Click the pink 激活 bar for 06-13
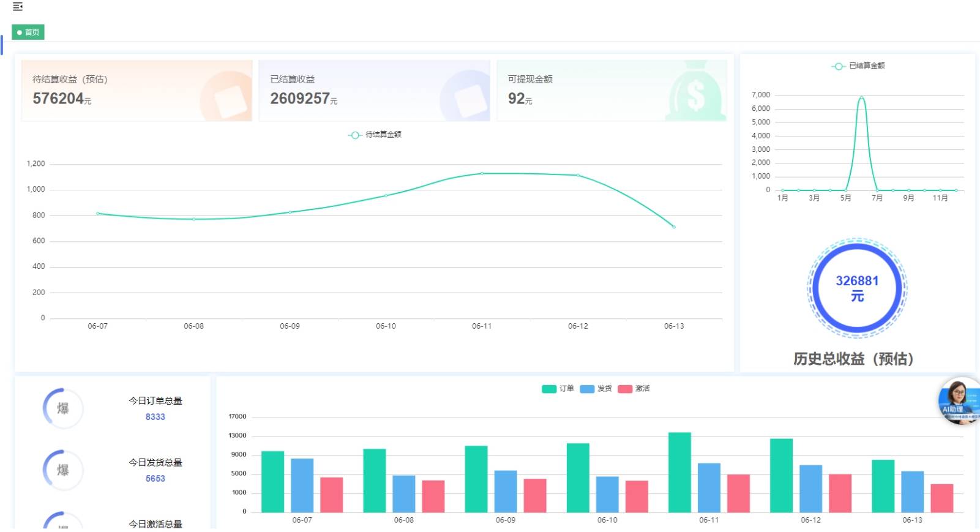980x532 pixels. click(x=942, y=498)
